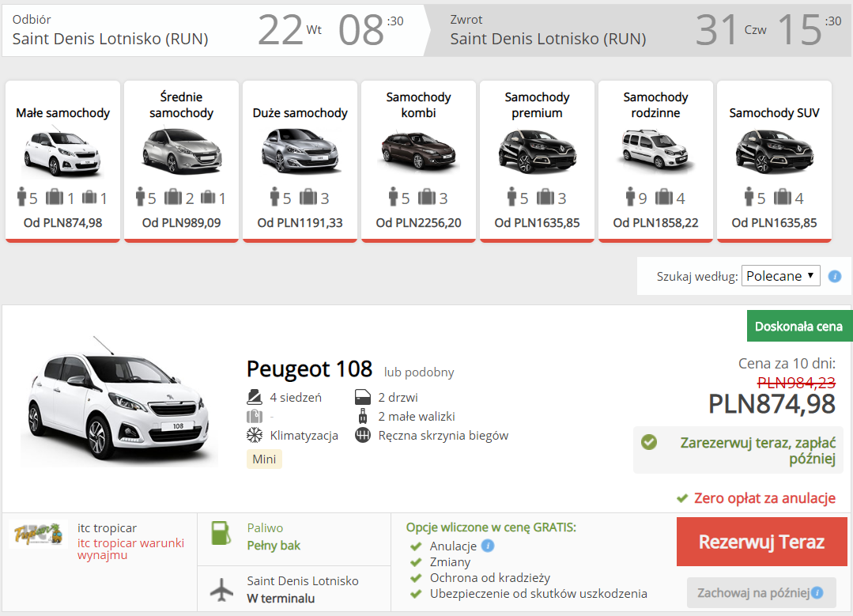This screenshot has height=616, width=853.
Task: Select the Małe samochody category card
Action: click(x=62, y=161)
